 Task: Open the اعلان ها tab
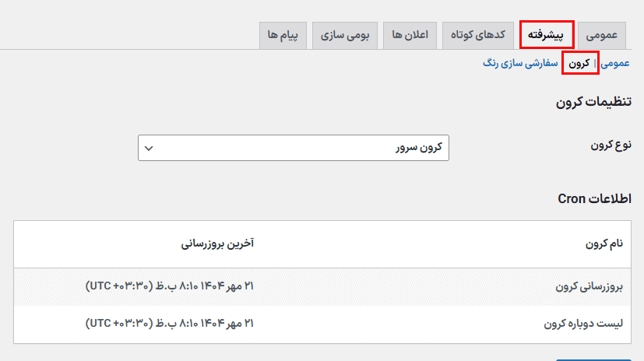[410, 35]
